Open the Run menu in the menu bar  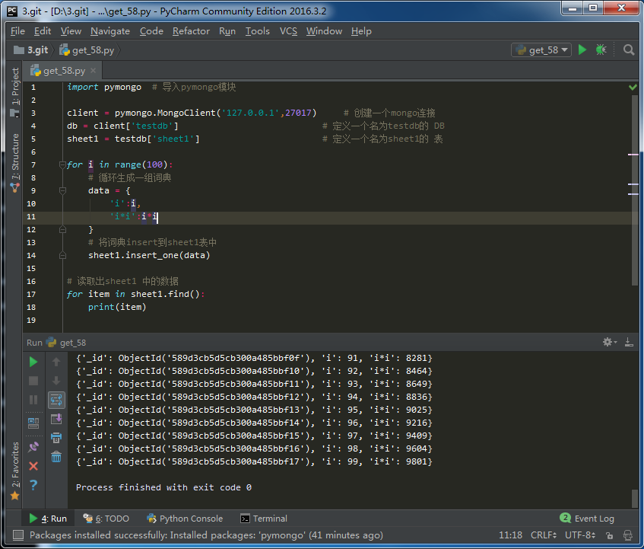[x=227, y=31]
